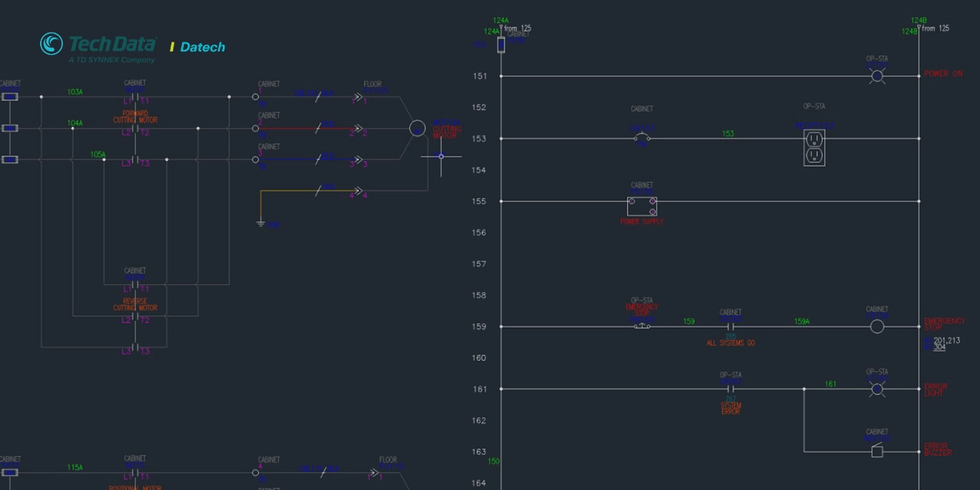The height and width of the screenshot is (490, 980).
Task: Select the ALL SYSTEMS GO contact symbol
Action: coord(730,327)
